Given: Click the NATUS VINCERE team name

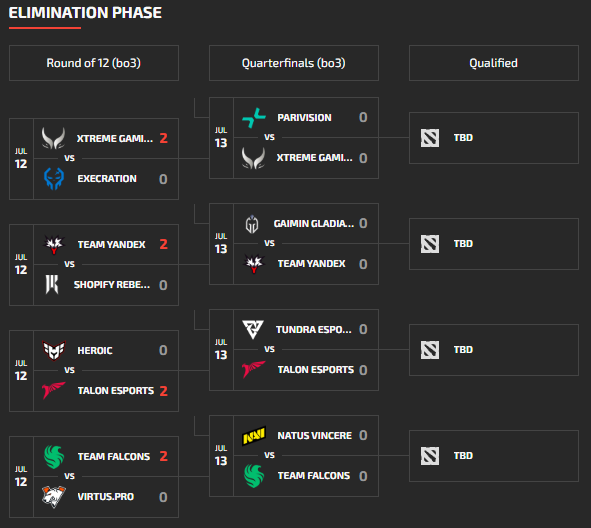Looking at the screenshot, I should pos(315,436).
